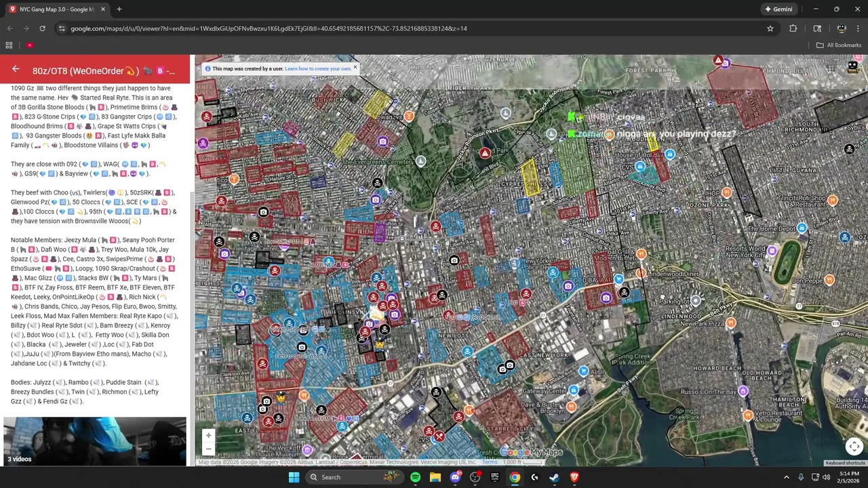This screenshot has width=868, height=488.
Task: Open a new browser tab
Action: 119,9
